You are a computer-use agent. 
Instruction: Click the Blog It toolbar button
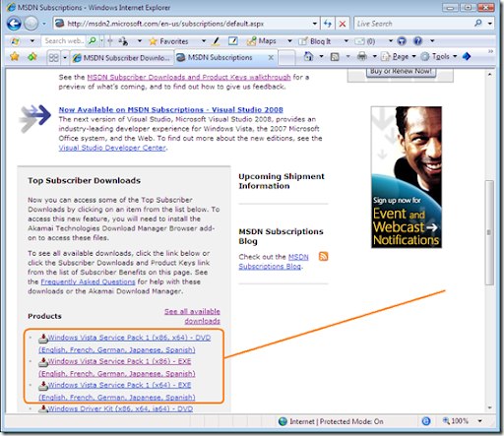tap(314, 41)
